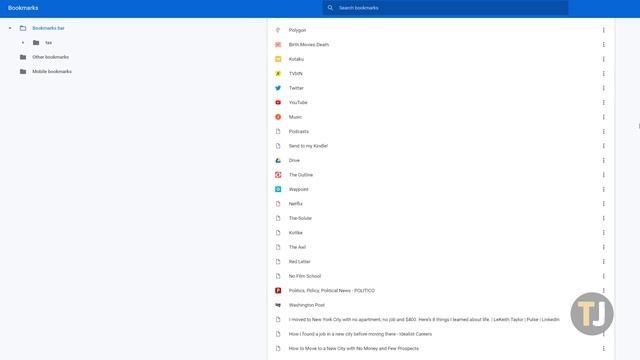Image resolution: width=640 pixels, height=360 pixels.
Task: Expand the subfolder arrow under Bookmarks bar
Action: point(23,42)
